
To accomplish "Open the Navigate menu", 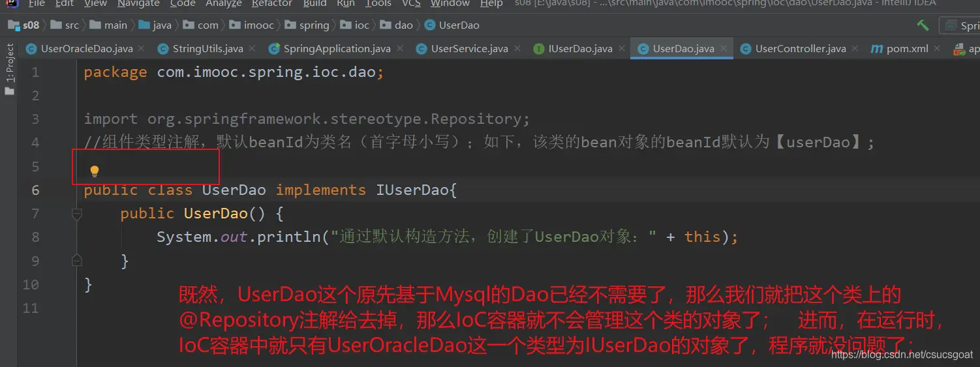I will coord(138,4).
